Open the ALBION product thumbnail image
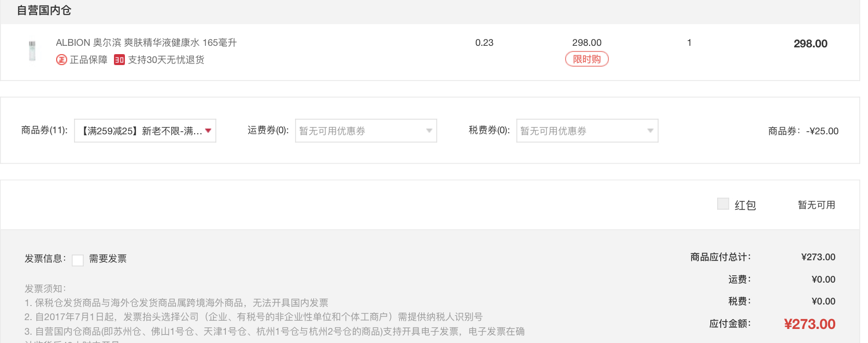 pos(32,51)
